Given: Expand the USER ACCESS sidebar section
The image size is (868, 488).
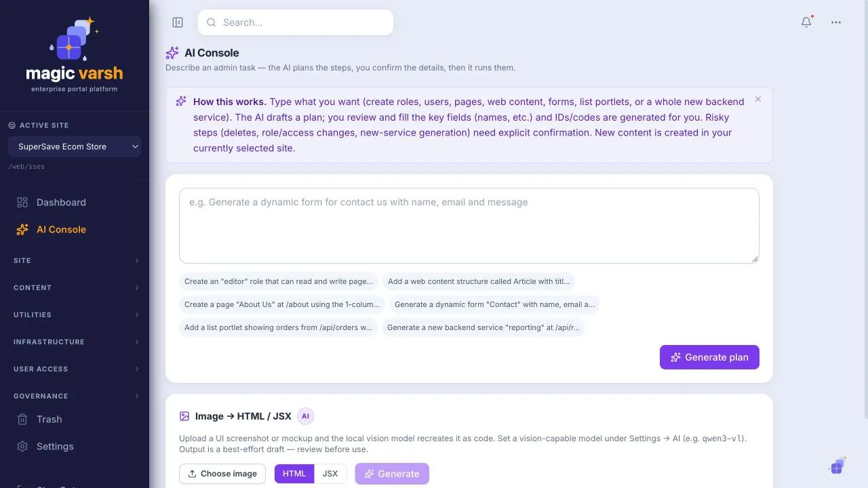Looking at the screenshot, I should (x=75, y=369).
